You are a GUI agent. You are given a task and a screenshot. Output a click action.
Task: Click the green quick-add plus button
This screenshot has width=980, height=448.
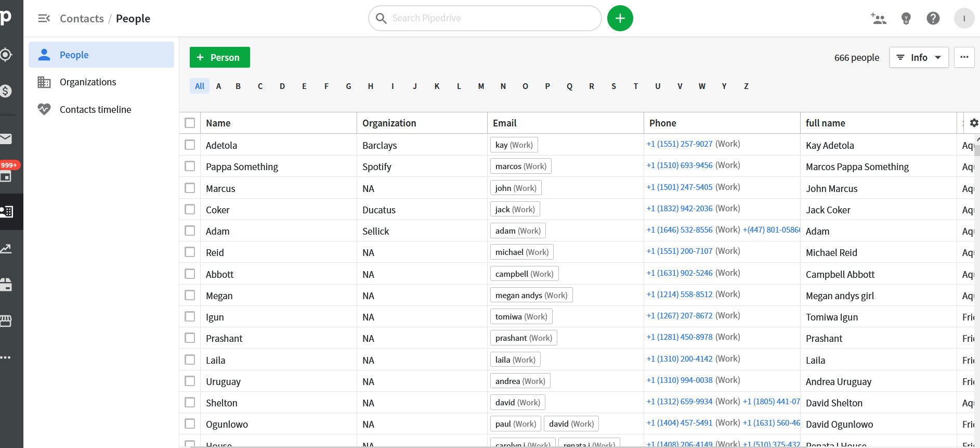620,18
